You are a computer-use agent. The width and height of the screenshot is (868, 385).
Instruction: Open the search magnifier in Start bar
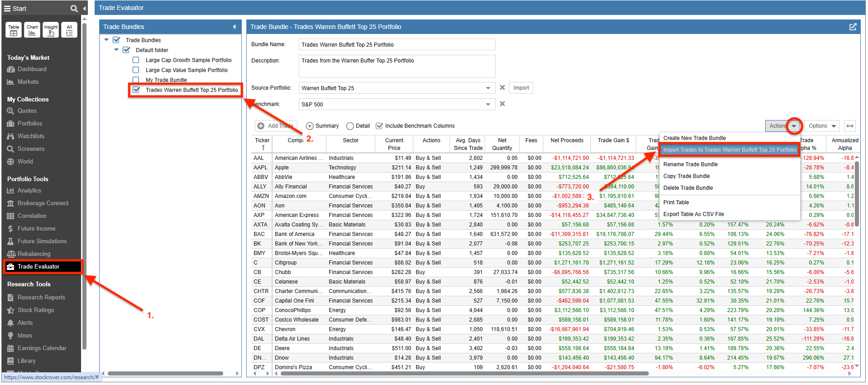click(x=74, y=8)
